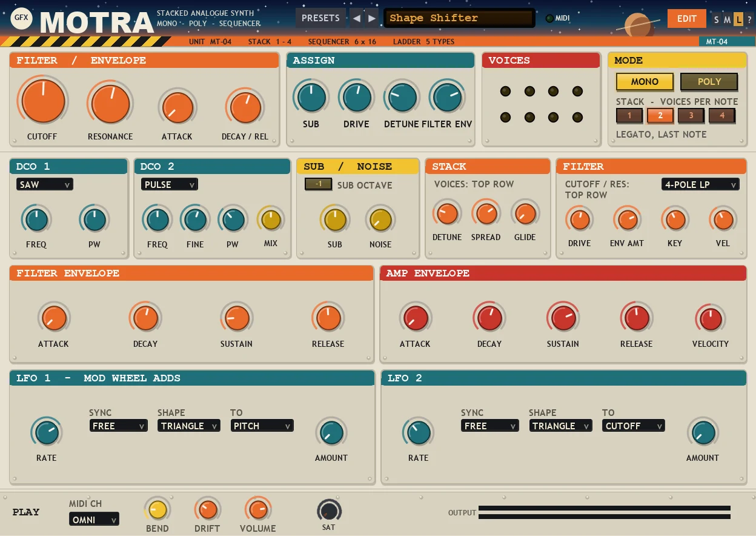The height and width of the screenshot is (536, 756).
Task: Open LFO 2 TO CUTOFF dropdown
Action: pos(634,426)
